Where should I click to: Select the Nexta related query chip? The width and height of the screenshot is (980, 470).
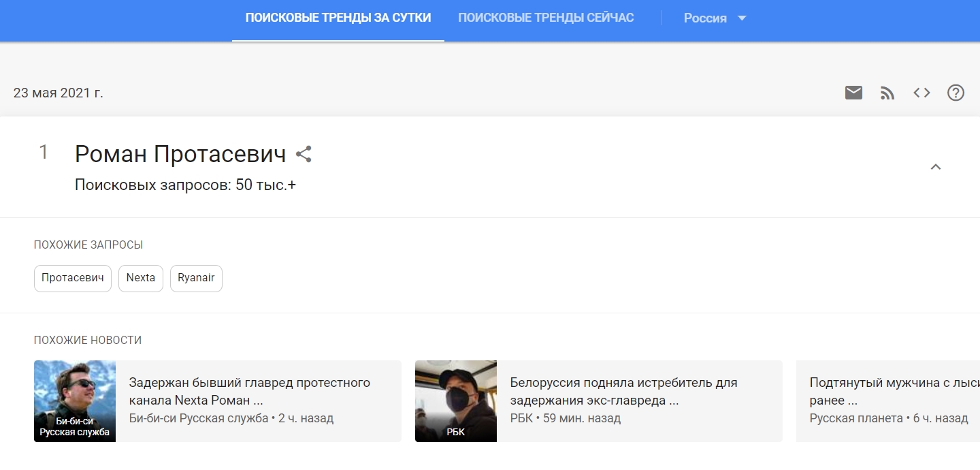pos(141,278)
